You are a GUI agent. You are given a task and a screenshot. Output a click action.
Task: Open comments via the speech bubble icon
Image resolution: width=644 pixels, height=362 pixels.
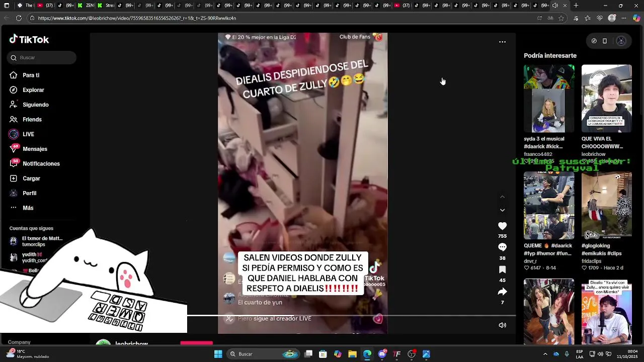pyautogui.click(x=502, y=247)
